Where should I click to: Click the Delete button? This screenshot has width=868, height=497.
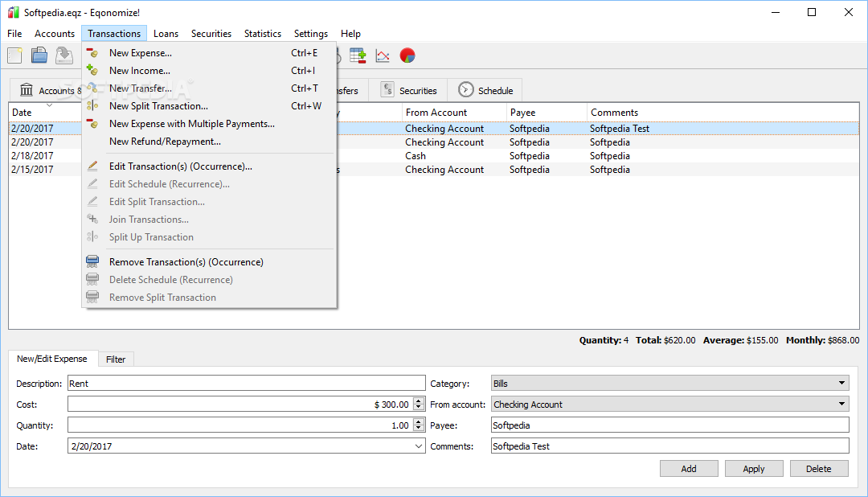point(819,469)
